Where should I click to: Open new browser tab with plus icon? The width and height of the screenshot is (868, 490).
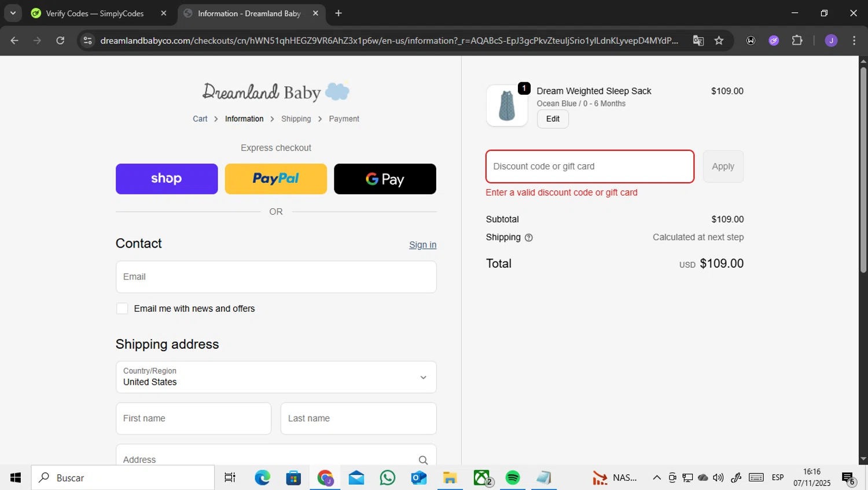point(339,13)
